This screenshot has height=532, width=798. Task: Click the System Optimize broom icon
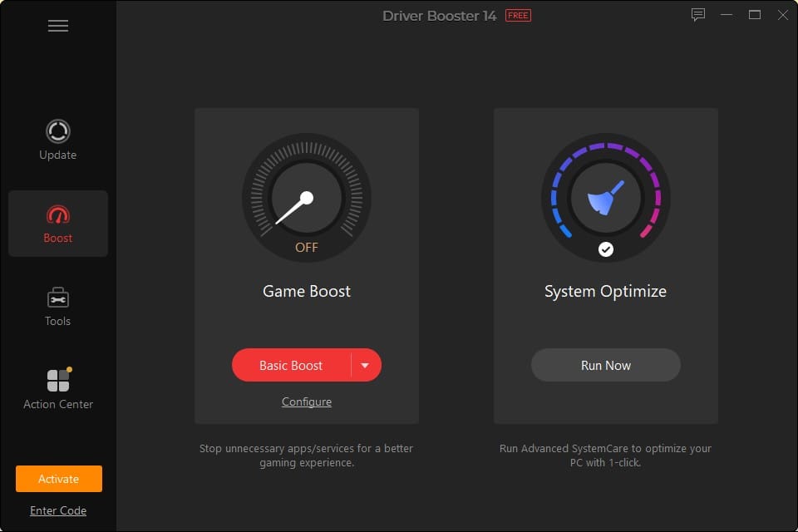coord(606,198)
